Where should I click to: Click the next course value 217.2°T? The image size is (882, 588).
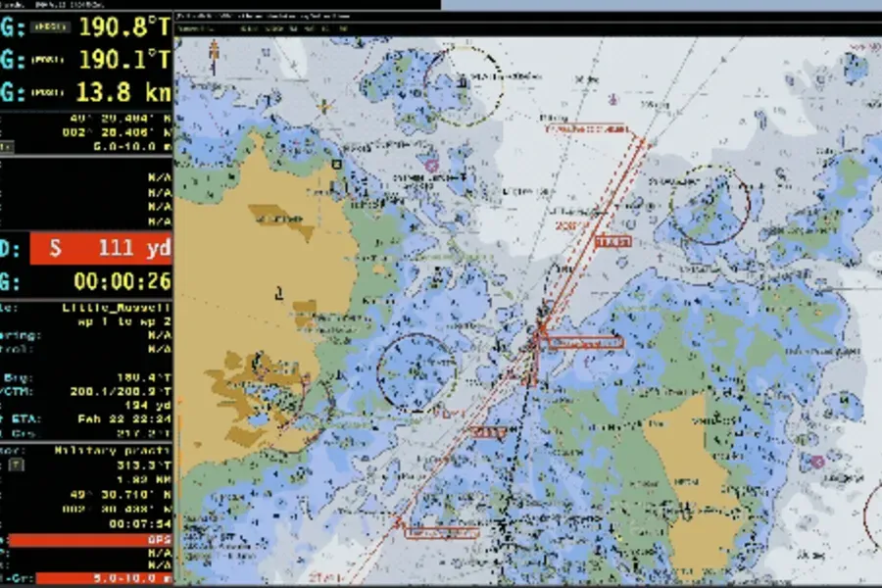(143, 433)
